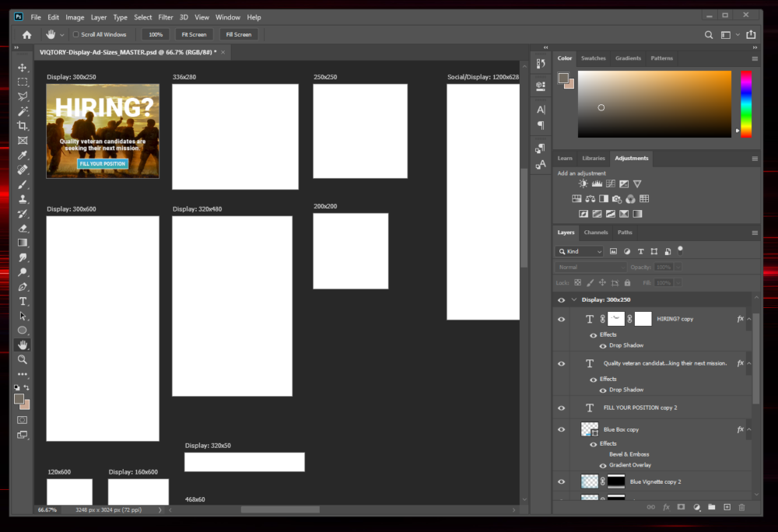Select the Crop tool
Screen dimensions: 778x532
[x=23, y=125]
